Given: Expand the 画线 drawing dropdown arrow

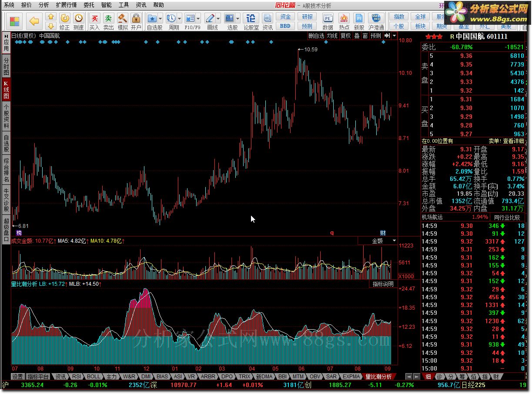Looking at the screenshot, I should pos(218,19).
